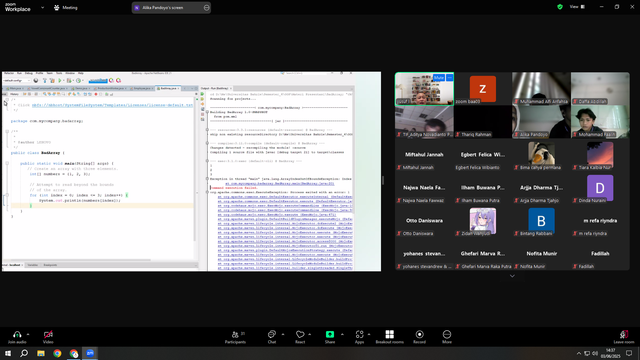The height and width of the screenshot is (360, 640).
Task: Click the divider handle between shared screen and gallery
Action: coord(383,180)
